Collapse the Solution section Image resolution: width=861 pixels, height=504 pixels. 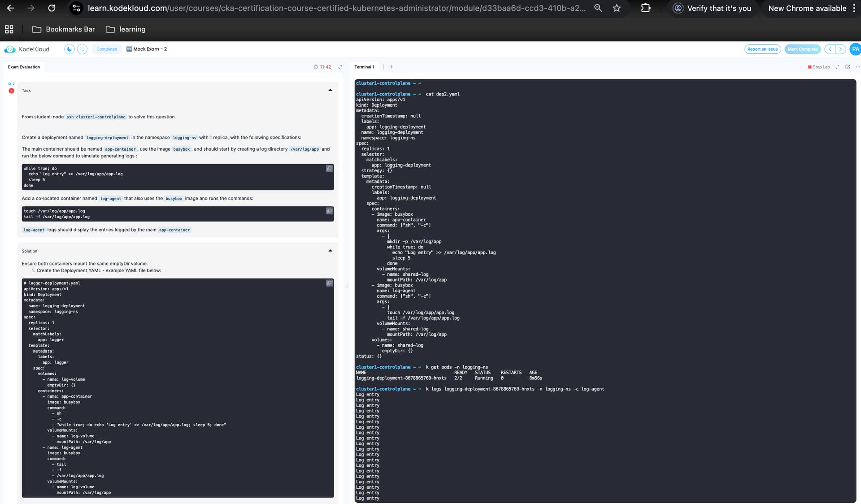point(330,251)
